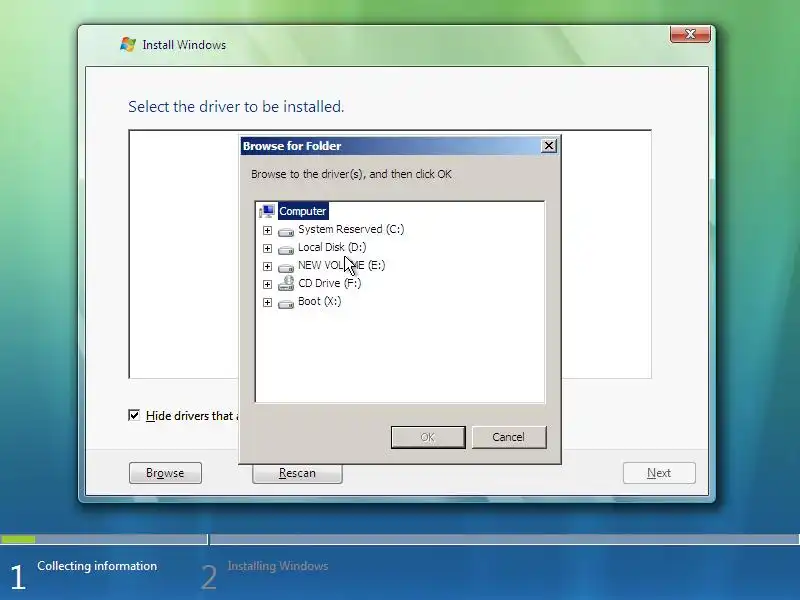Click the Computer icon in folder tree
Image resolution: width=800 pixels, height=600 pixels.
coord(267,211)
